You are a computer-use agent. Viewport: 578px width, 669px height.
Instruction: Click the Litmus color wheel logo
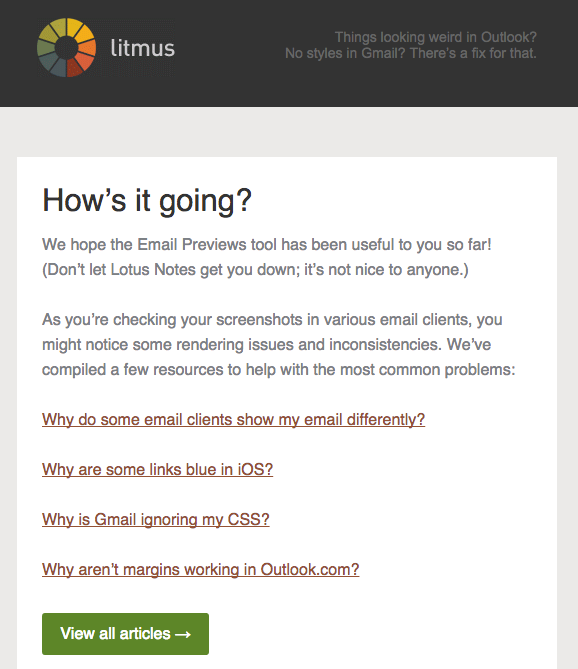coord(67,47)
